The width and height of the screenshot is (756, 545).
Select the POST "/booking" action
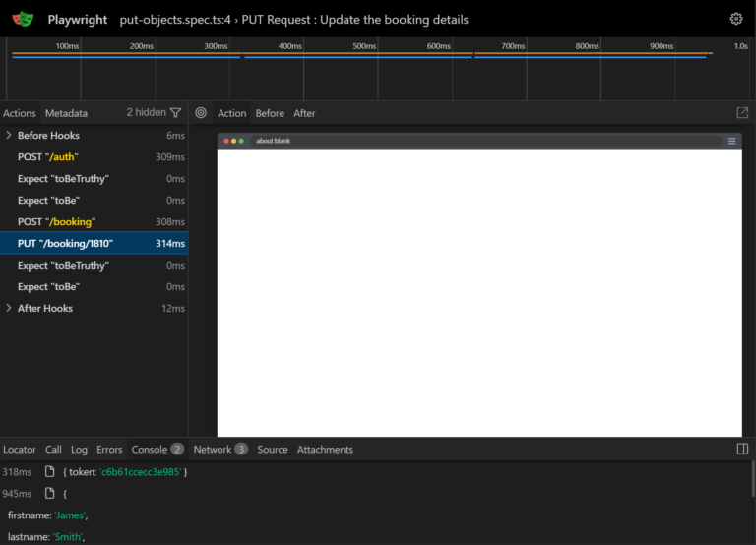click(94, 222)
